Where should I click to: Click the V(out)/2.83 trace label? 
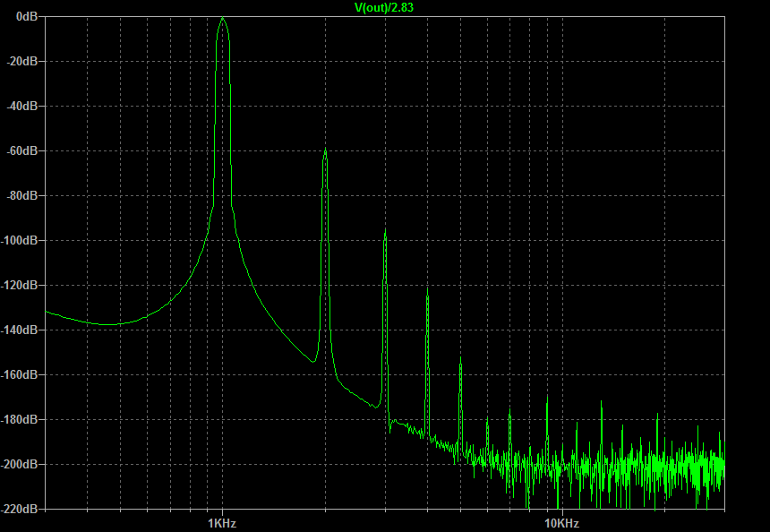tap(384, 7)
